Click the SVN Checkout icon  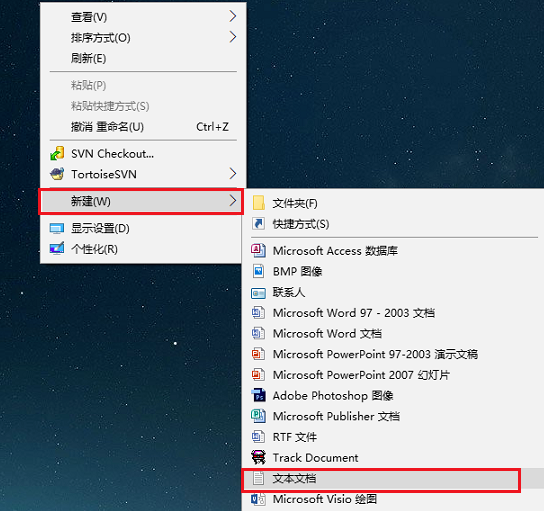click(x=57, y=153)
